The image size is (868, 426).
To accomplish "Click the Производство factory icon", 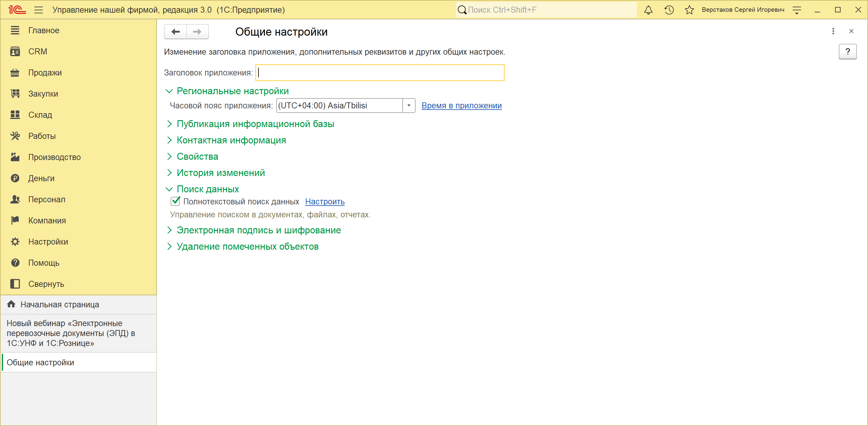I will [15, 157].
